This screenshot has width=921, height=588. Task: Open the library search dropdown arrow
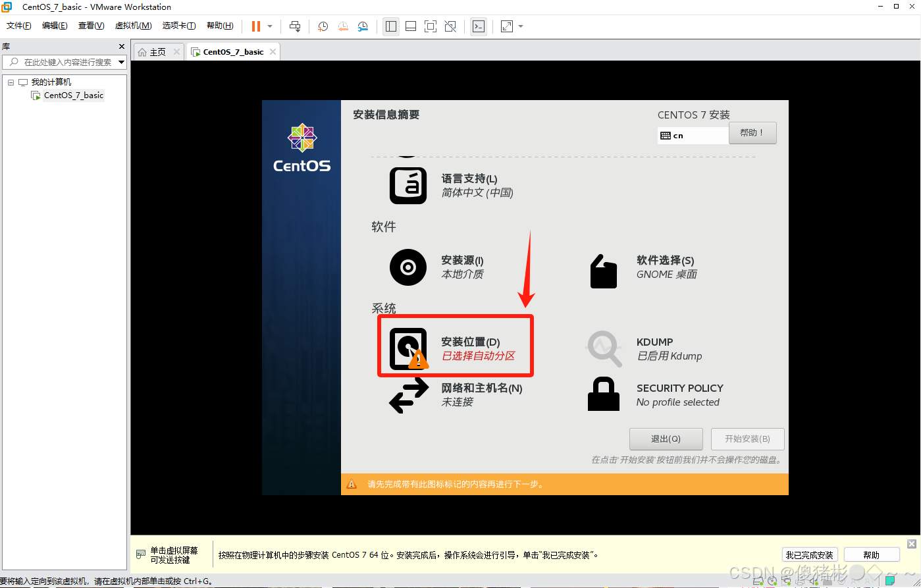pos(121,62)
